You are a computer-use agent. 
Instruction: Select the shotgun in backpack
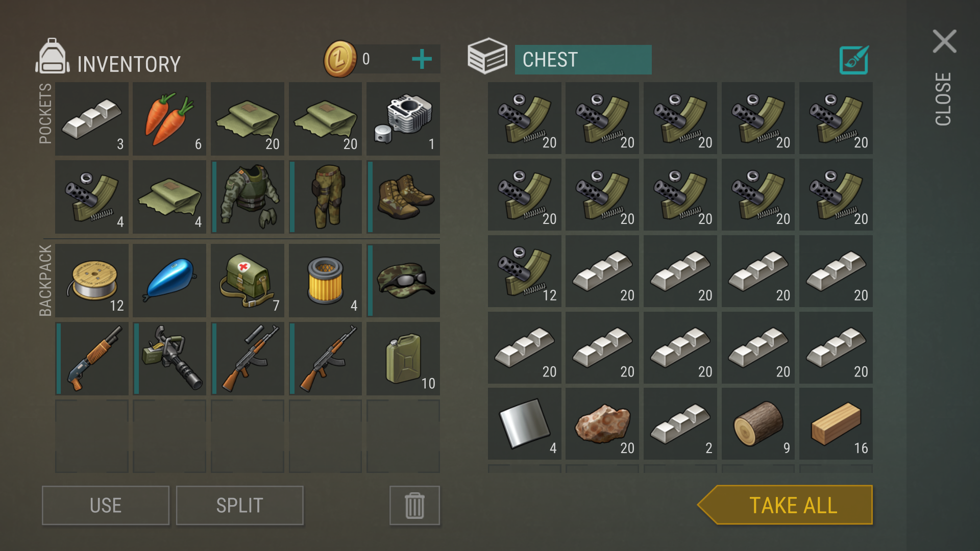[x=92, y=358]
